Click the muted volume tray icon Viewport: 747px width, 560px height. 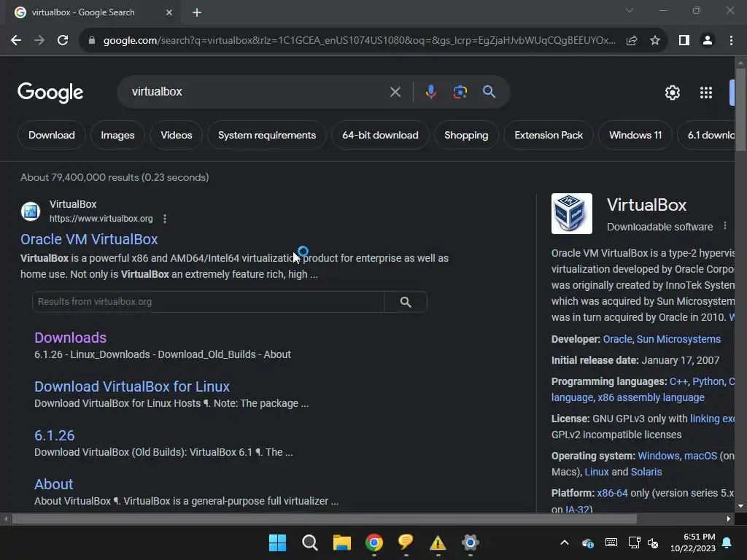[653, 542]
